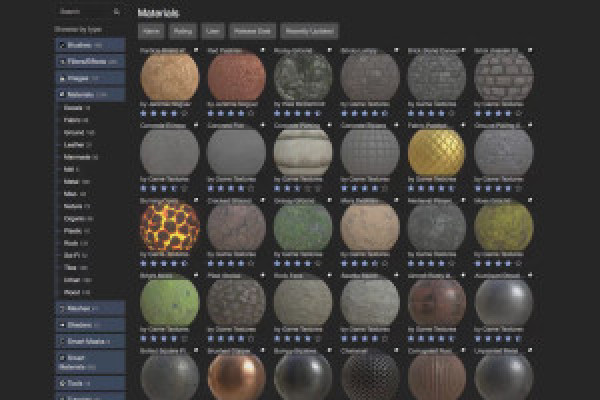600x400 pixels.
Task: Click the magnifier icon in the search box
Action: click(x=117, y=12)
